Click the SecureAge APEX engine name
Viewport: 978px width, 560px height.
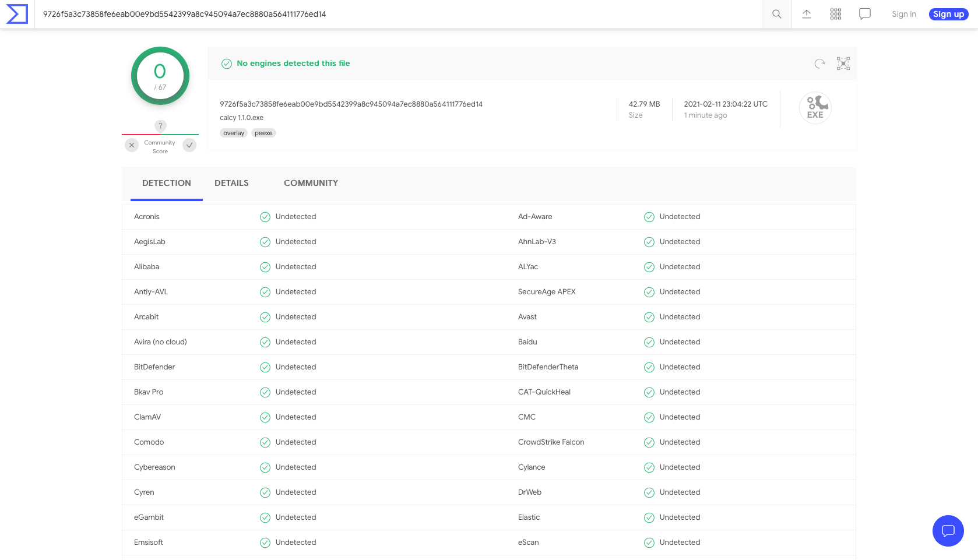547,292
